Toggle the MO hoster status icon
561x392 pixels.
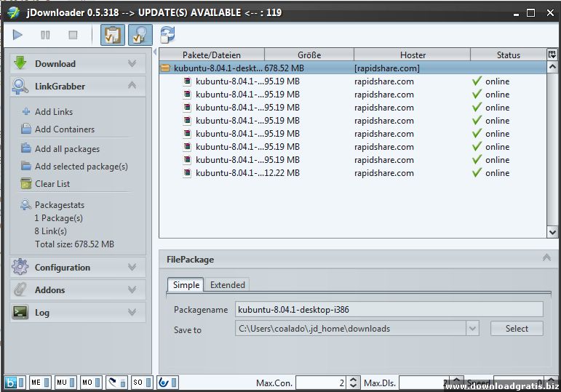pos(91,383)
